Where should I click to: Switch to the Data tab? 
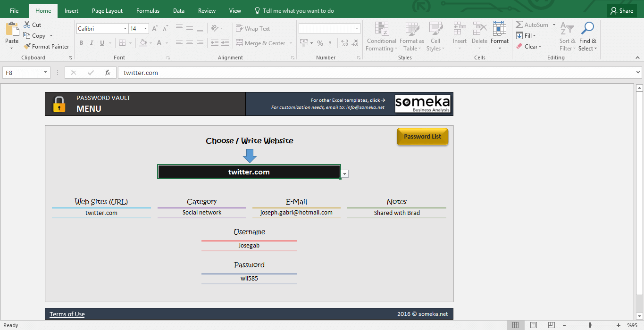click(179, 11)
